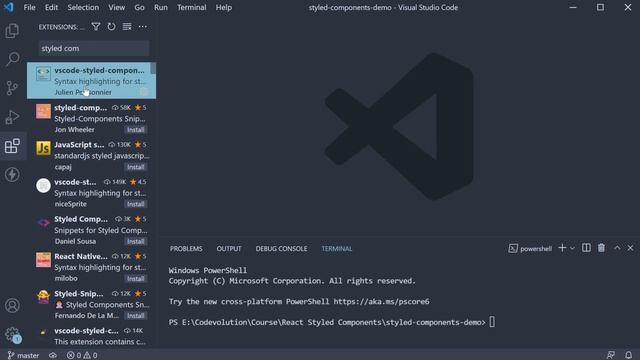Open the Go menu

coord(139,7)
